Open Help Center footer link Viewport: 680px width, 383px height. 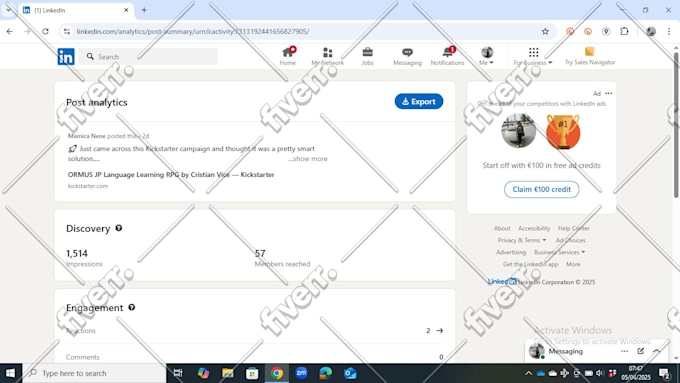coord(573,228)
